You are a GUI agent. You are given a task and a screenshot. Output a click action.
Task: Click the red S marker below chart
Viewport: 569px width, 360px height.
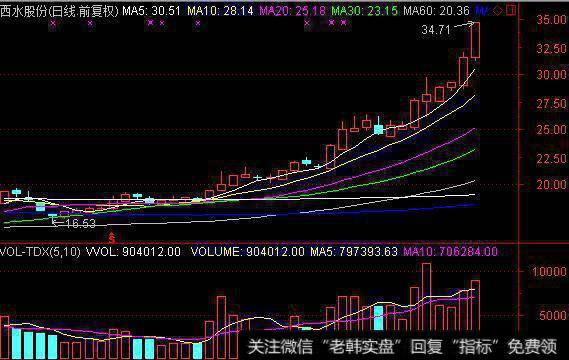point(112,238)
